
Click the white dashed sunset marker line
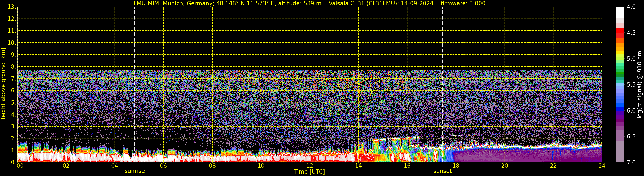[443, 75]
